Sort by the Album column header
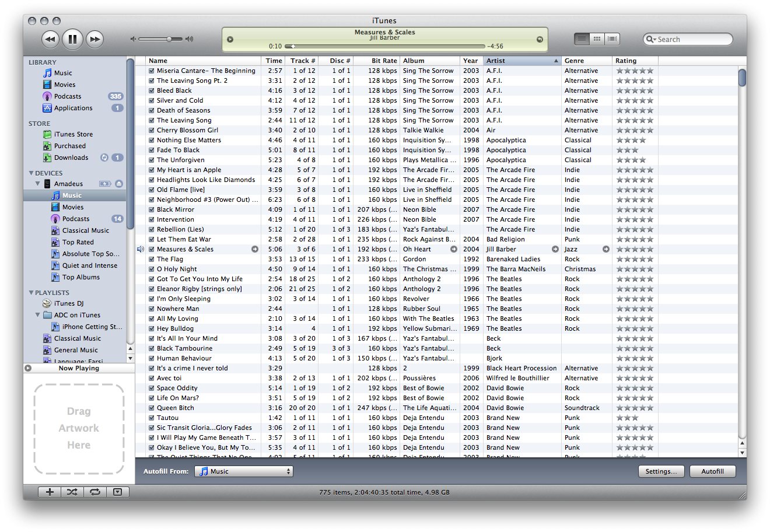Screen dimensions: 770x532 point(430,61)
